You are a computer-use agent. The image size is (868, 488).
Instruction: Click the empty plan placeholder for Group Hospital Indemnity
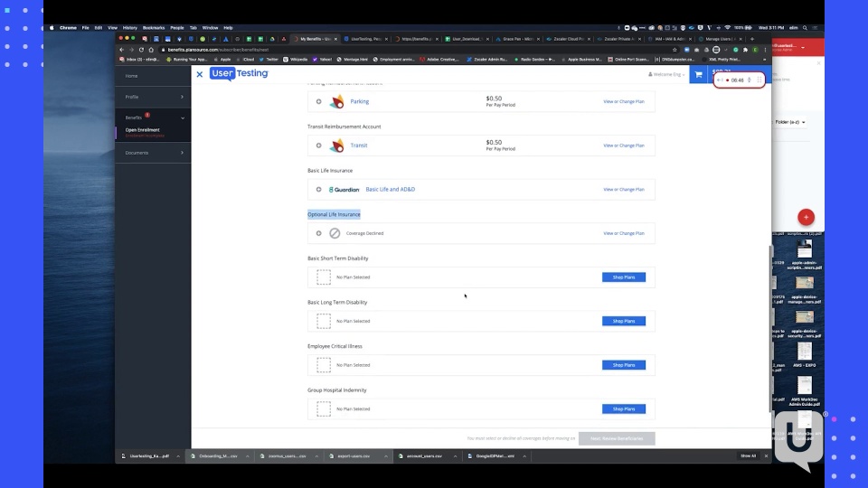(x=324, y=408)
